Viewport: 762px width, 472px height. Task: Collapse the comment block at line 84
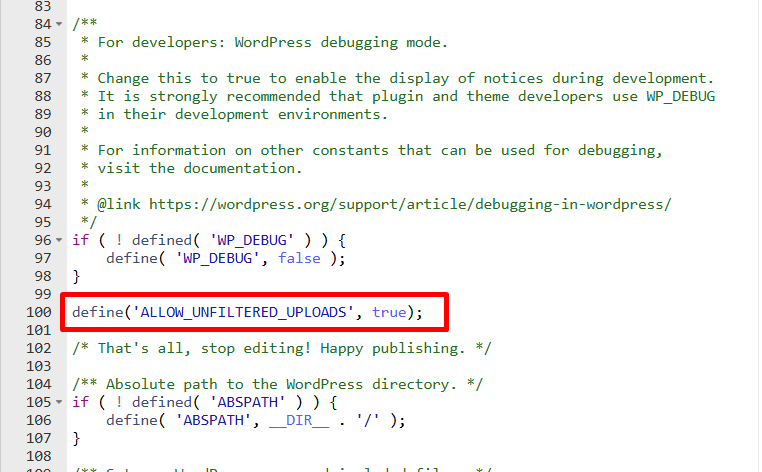pos(59,24)
